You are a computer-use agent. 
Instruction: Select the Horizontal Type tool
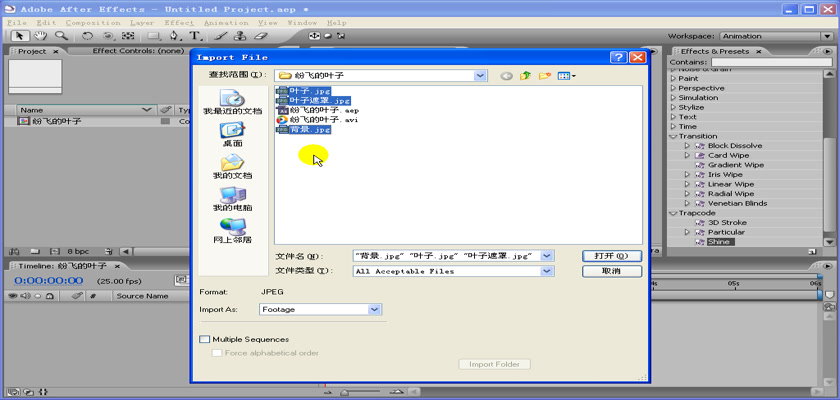pyautogui.click(x=195, y=36)
